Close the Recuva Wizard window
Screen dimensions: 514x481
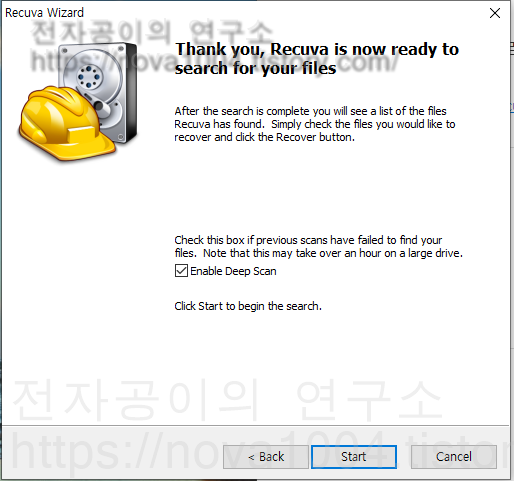pyautogui.click(x=495, y=13)
